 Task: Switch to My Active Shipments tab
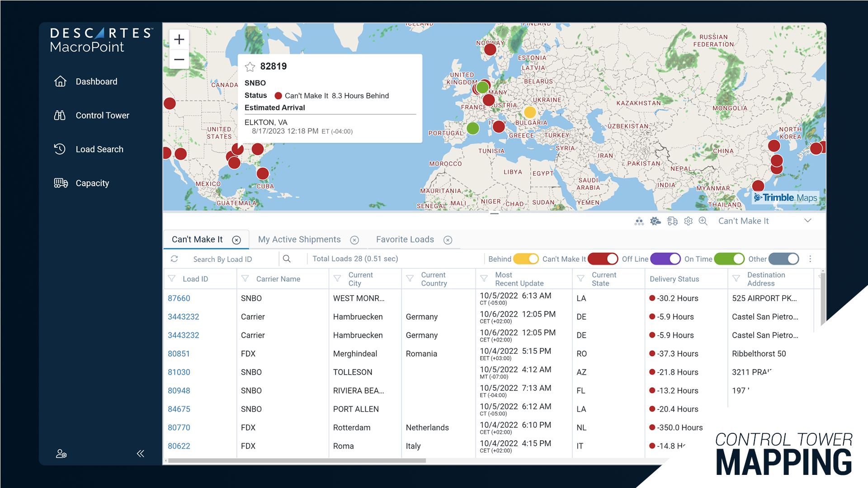pos(299,239)
